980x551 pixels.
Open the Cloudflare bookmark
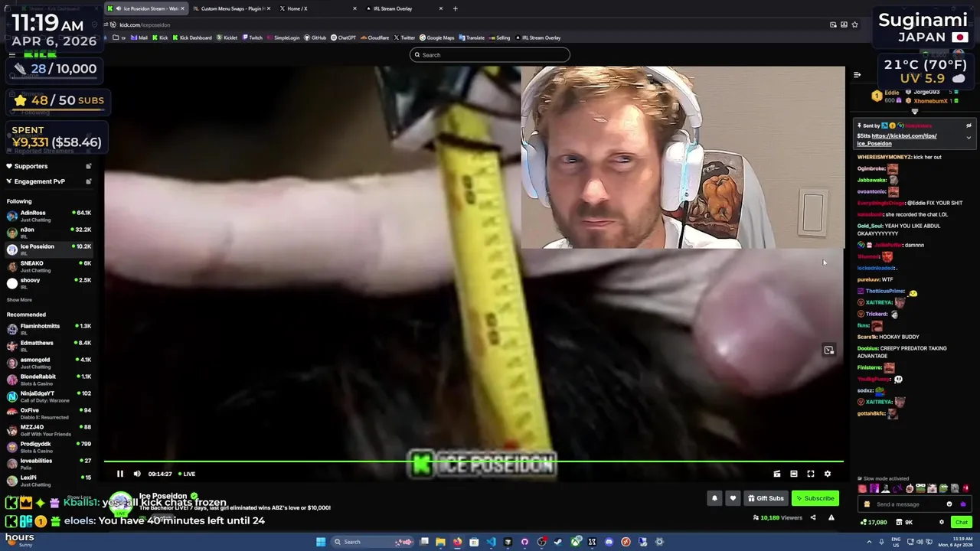375,37
